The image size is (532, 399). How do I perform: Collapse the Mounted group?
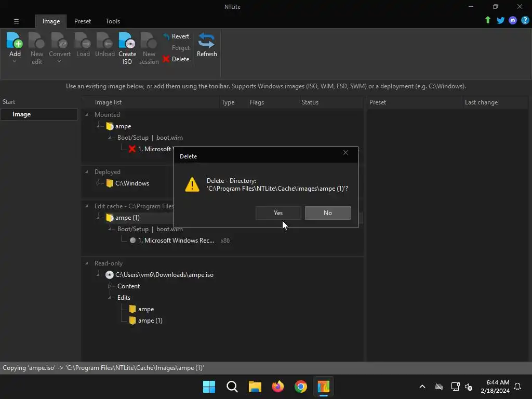[87, 115]
